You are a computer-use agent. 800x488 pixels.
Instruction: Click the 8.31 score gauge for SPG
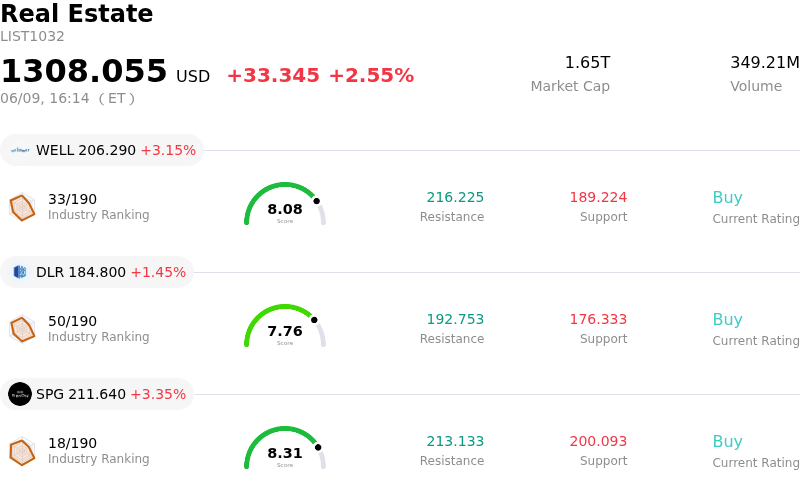point(285,448)
